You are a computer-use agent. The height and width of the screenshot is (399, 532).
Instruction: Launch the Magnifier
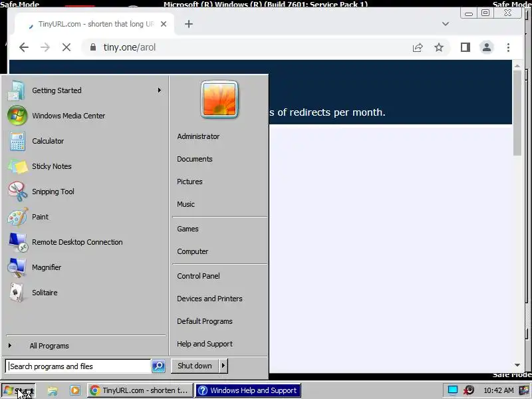pyautogui.click(x=85, y=267)
